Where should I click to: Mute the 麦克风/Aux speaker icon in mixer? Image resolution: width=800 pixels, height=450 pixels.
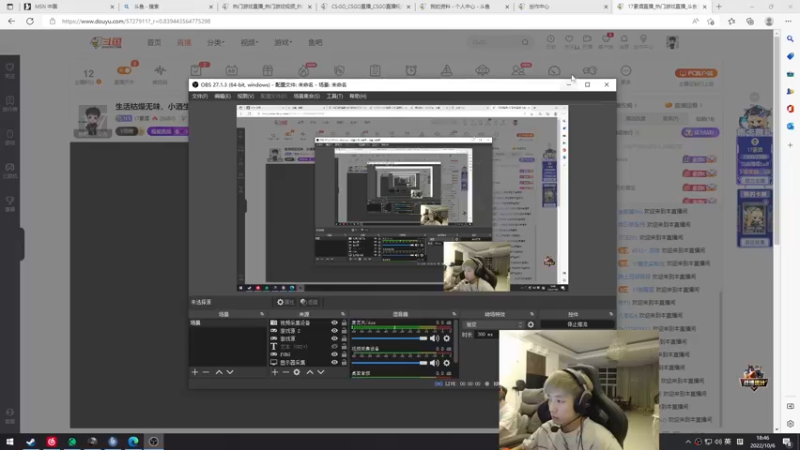coord(434,338)
